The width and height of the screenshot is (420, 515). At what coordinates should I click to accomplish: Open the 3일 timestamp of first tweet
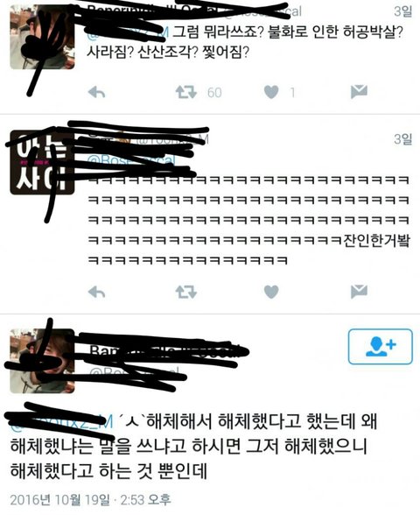[402, 11]
